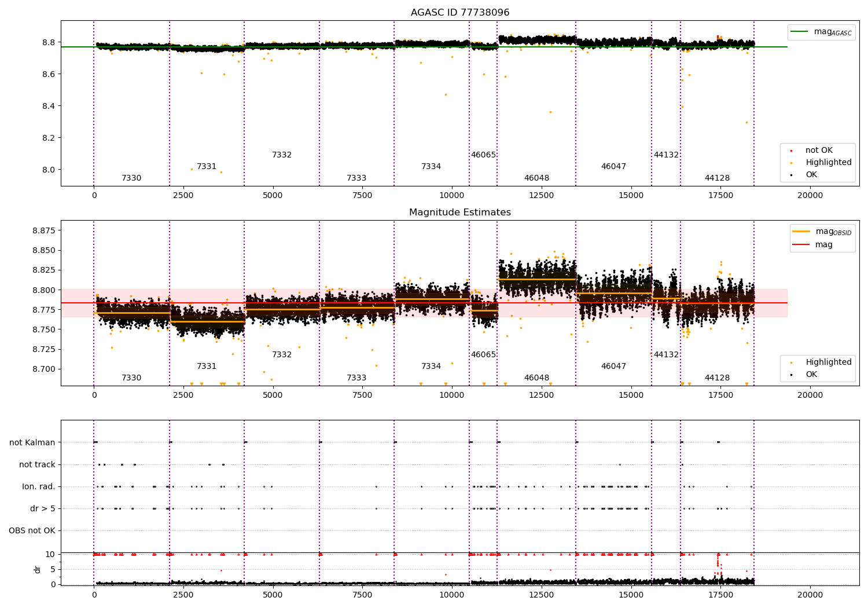868x608 pixels.
Task: Click OBSID label 46047 in Magnitude Estimates plot
Action: pos(613,367)
